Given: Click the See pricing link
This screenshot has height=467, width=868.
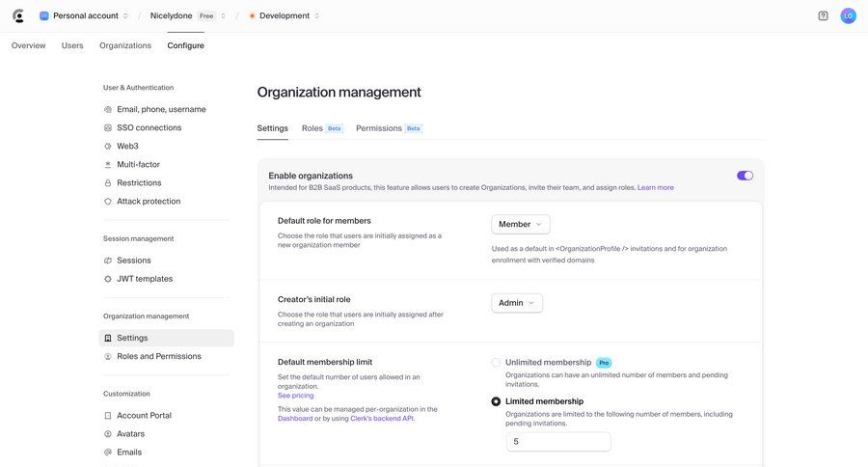Looking at the screenshot, I should pyautogui.click(x=296, y=396).
